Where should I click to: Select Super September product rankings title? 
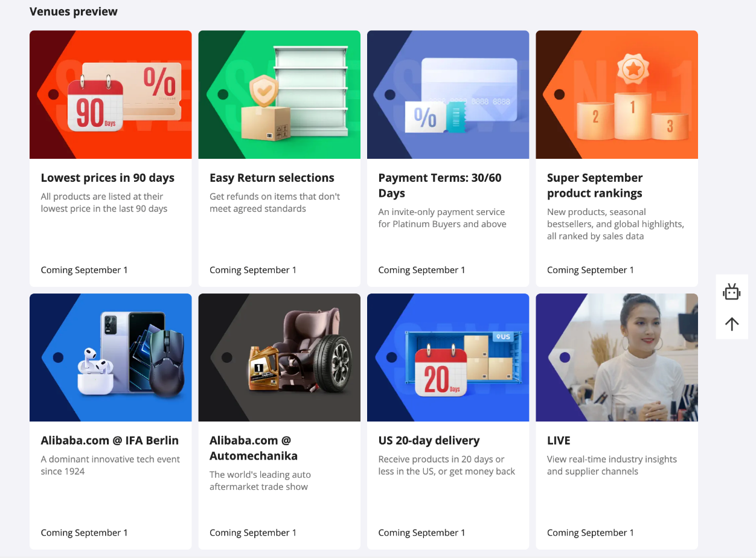[x=595, y=185]
